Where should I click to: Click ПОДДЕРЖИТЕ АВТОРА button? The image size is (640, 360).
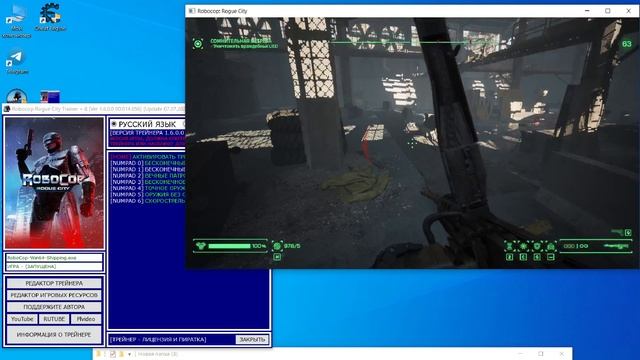(54, 307)
